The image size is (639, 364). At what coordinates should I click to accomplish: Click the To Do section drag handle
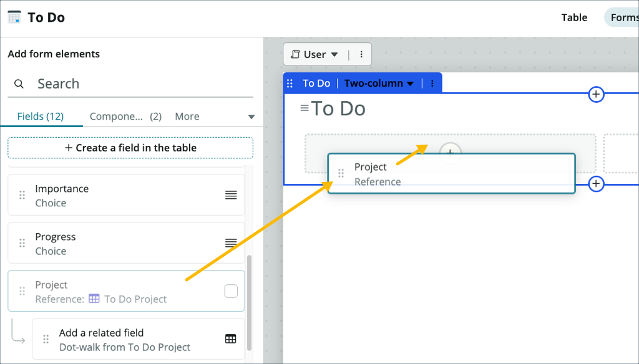click(x=290, y=84)
